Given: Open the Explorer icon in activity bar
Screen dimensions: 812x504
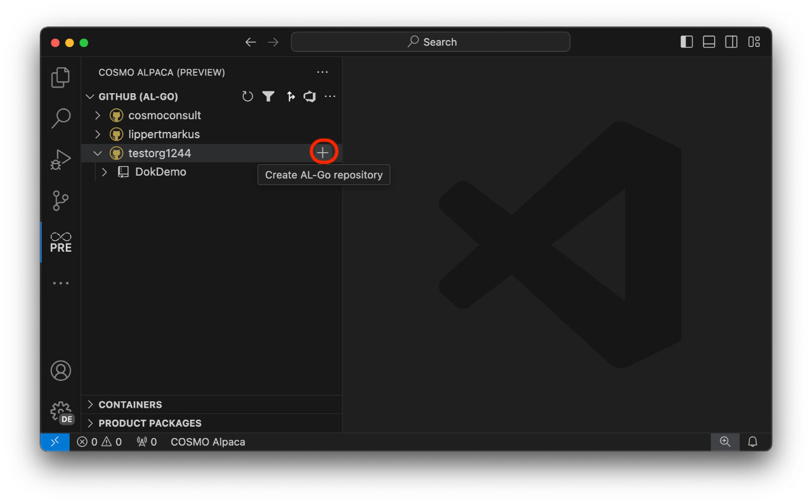Looking at the screenshot, I should tap(60, 77).
